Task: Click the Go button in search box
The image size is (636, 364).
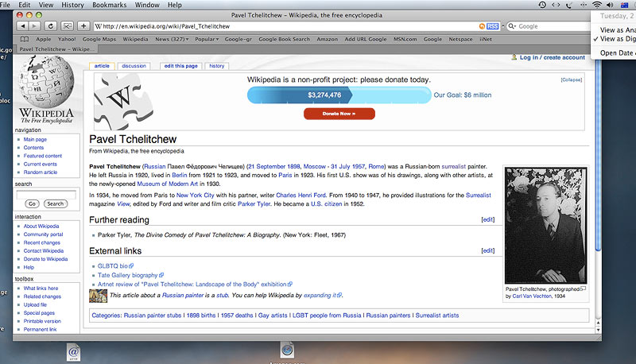Action: [x=32, y=204]
